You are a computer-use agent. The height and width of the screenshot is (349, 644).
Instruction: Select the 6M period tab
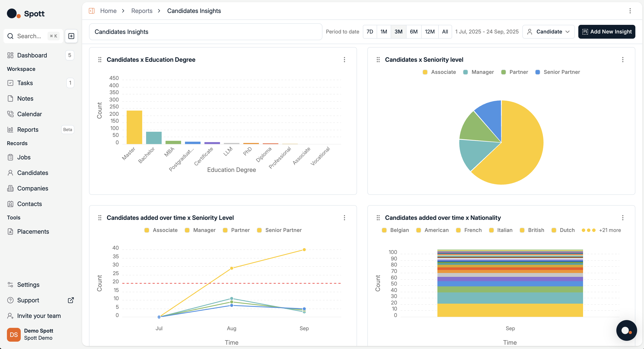[413, 32]
